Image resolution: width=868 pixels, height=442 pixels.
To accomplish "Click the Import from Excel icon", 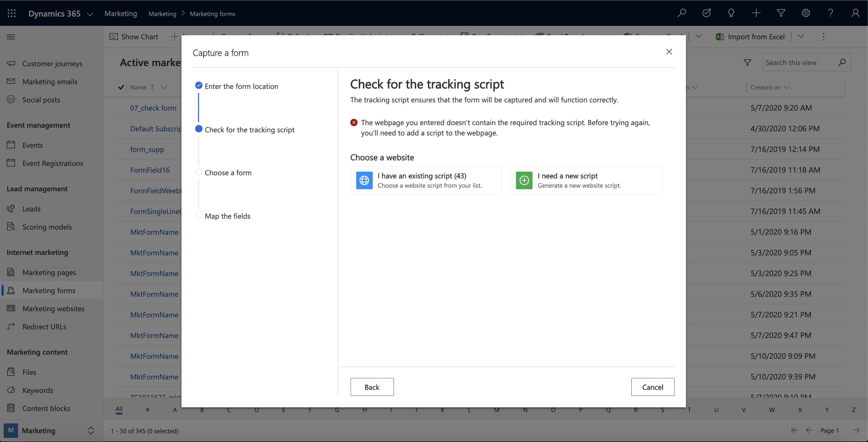I will [x=720, y=37].
